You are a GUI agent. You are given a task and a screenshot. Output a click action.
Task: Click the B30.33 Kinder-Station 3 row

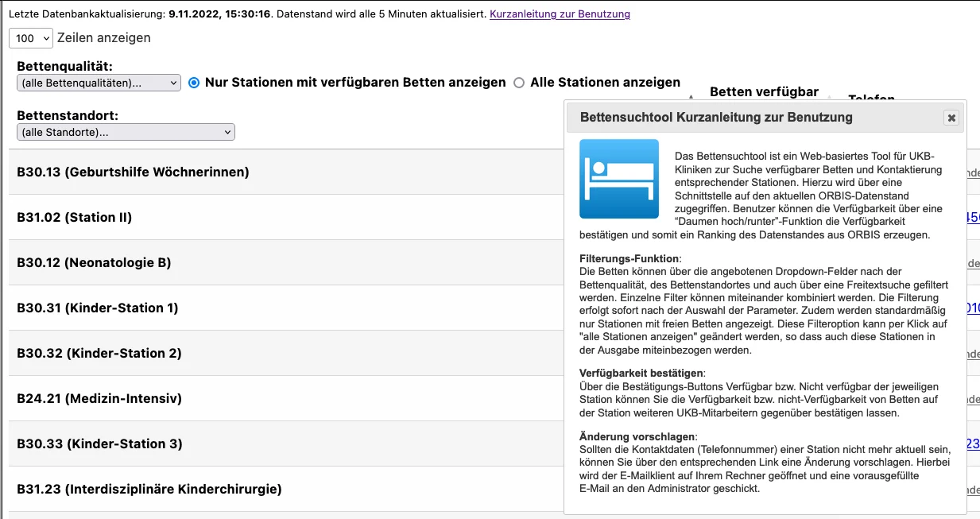click(x=99, y=443)
